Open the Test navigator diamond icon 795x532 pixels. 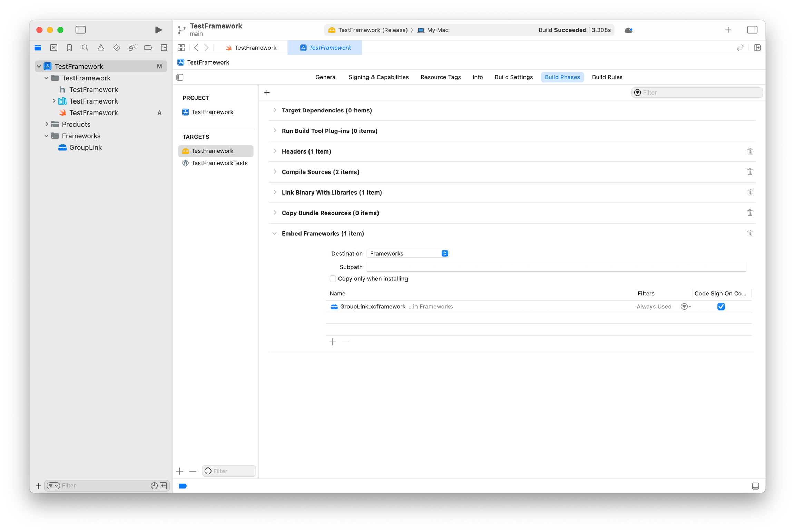[x=117, y=48]
